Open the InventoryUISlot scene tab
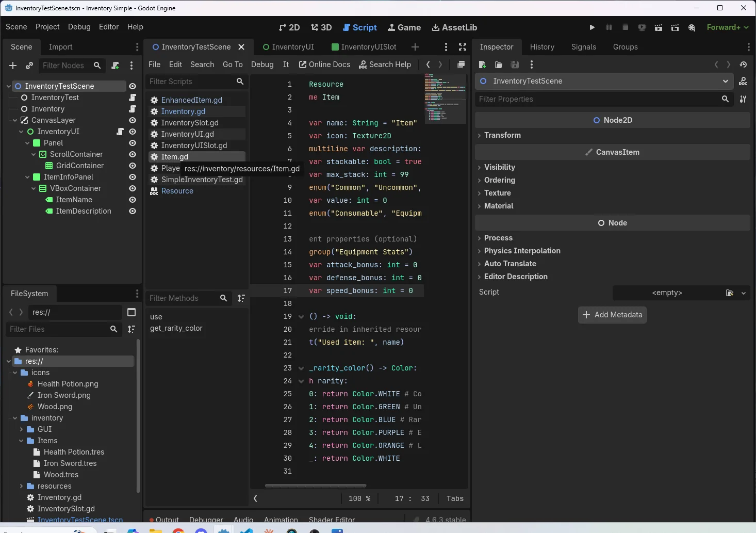This screenshot has width=756, height=533. coord(364,47)
